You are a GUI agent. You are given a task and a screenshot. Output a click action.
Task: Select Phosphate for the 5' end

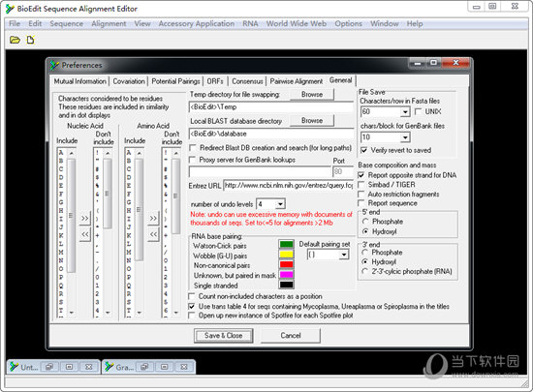tap(365, 222)
